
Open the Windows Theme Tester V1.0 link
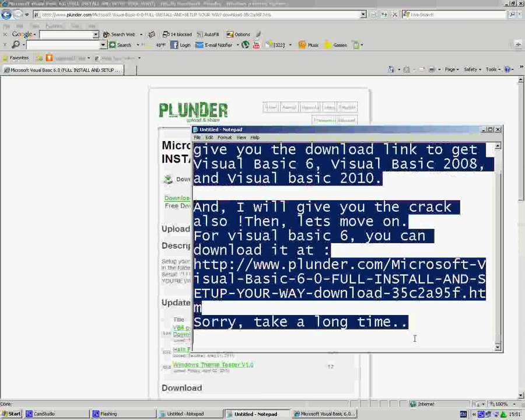[x=213, y=365]
